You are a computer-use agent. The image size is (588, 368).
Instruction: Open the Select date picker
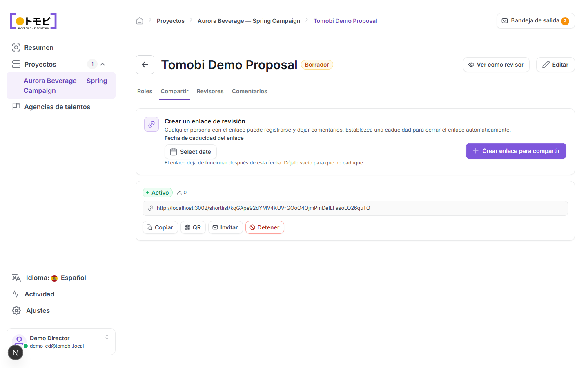(x=191, y=152)
